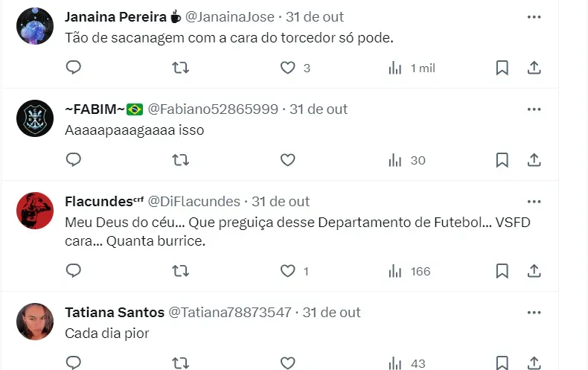
Task: Open more options on ~FABIM~ tweet
Action: (534, 109)
